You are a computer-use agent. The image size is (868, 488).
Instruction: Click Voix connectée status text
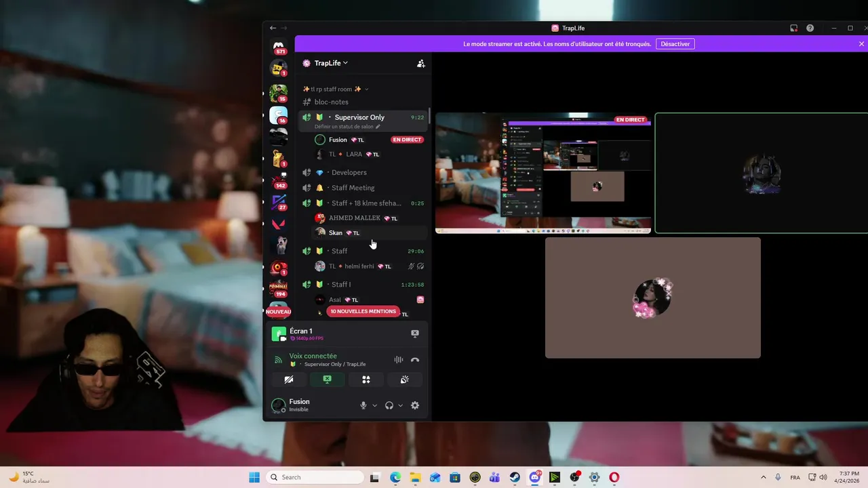313,356
